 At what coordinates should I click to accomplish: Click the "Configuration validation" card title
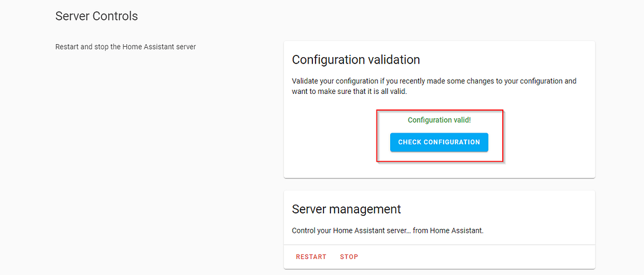click(x=356, y=60)
